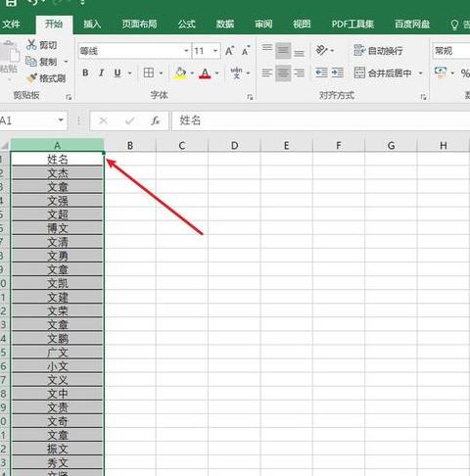Click the 合并后居中 merge button

(x=383, y=73)
